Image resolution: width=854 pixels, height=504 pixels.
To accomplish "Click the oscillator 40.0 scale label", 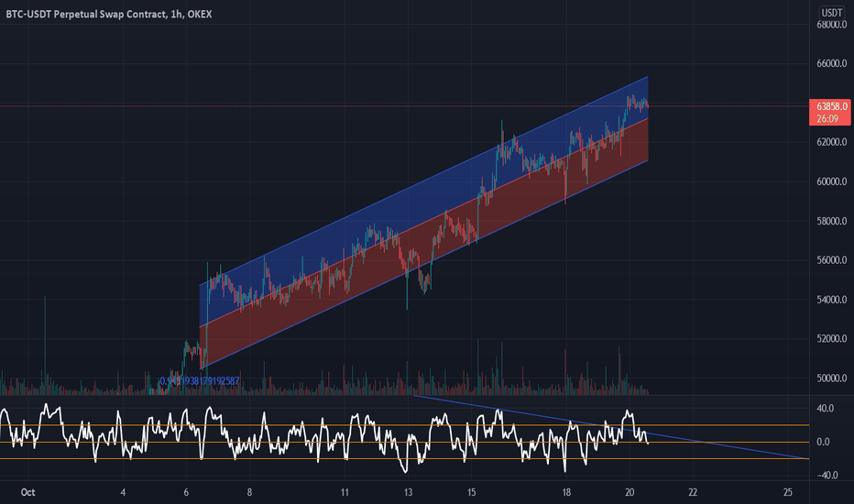I will [825, 409].
